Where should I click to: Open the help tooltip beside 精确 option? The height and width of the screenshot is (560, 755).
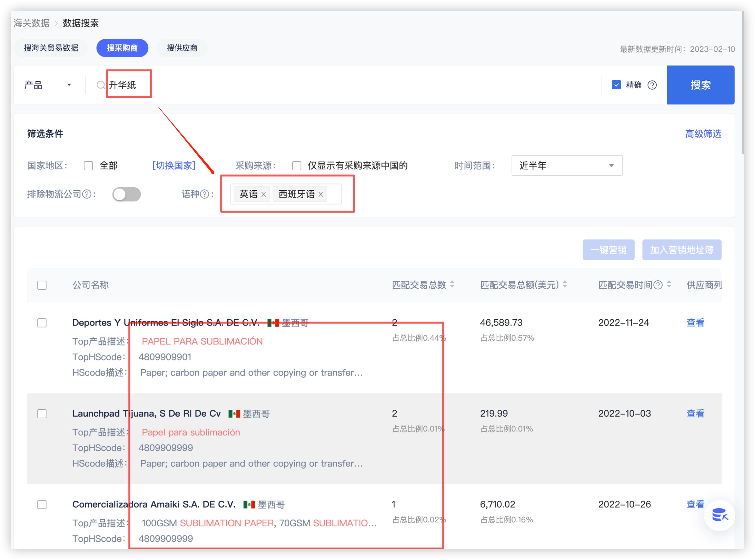[653, 85]
